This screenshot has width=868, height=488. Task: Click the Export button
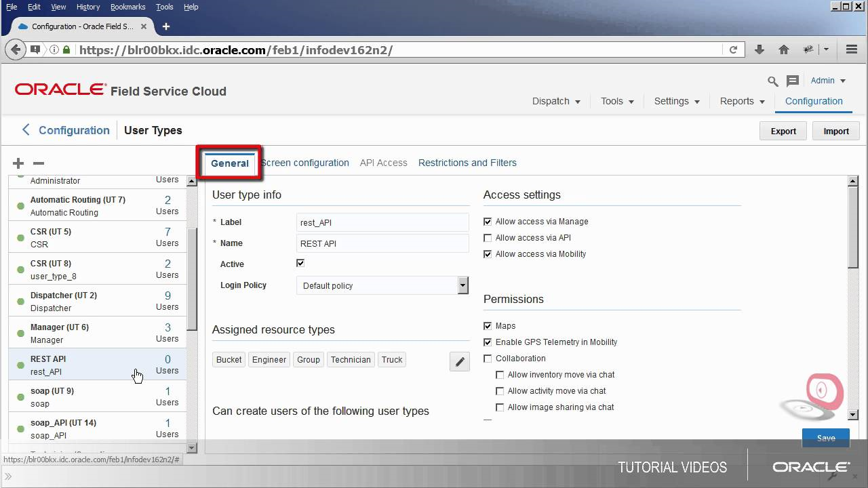[783, 131]
